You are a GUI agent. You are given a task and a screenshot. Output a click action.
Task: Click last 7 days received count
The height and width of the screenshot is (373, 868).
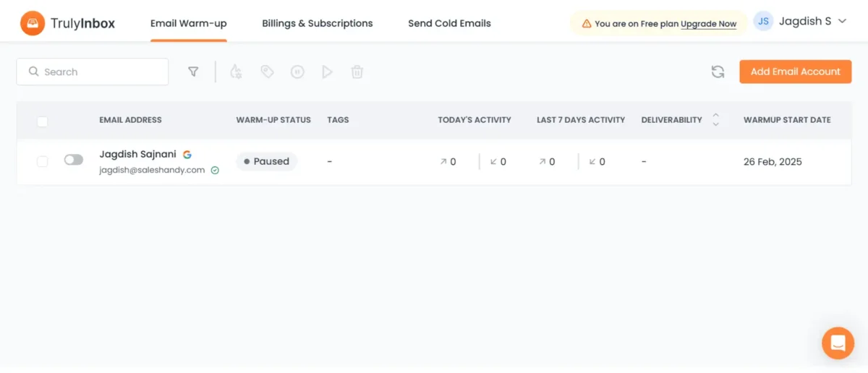tap(602, 162)
